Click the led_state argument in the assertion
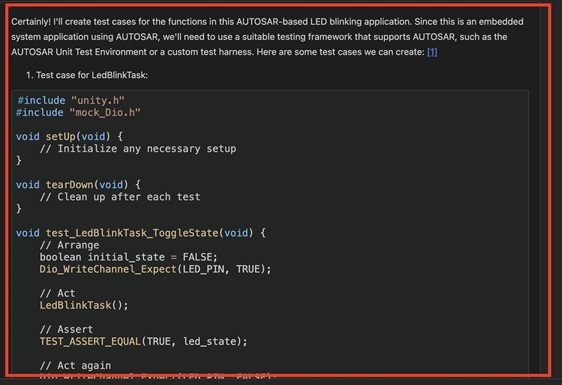 pos(210,342)
